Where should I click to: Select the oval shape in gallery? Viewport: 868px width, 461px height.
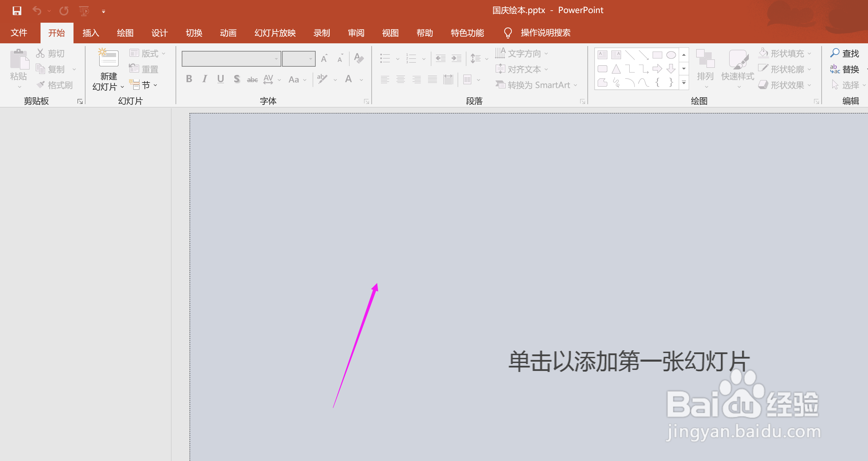(x=671, y=55)
